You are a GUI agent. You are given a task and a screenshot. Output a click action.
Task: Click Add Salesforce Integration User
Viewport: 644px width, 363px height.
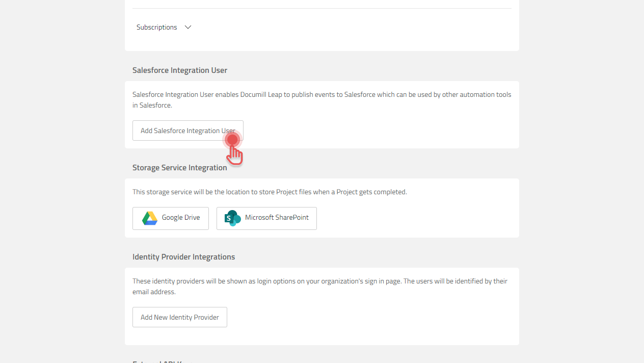click(x=187, y=131)
